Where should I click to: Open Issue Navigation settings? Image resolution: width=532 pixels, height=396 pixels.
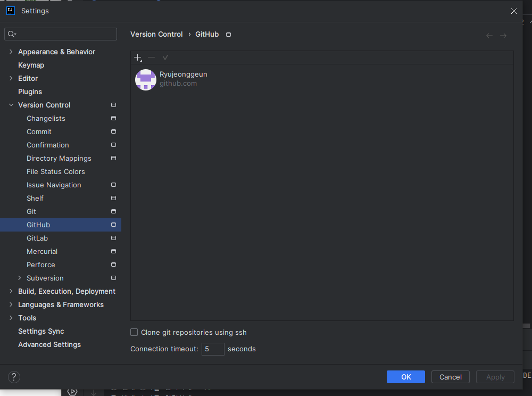click(x=54, y=185)
